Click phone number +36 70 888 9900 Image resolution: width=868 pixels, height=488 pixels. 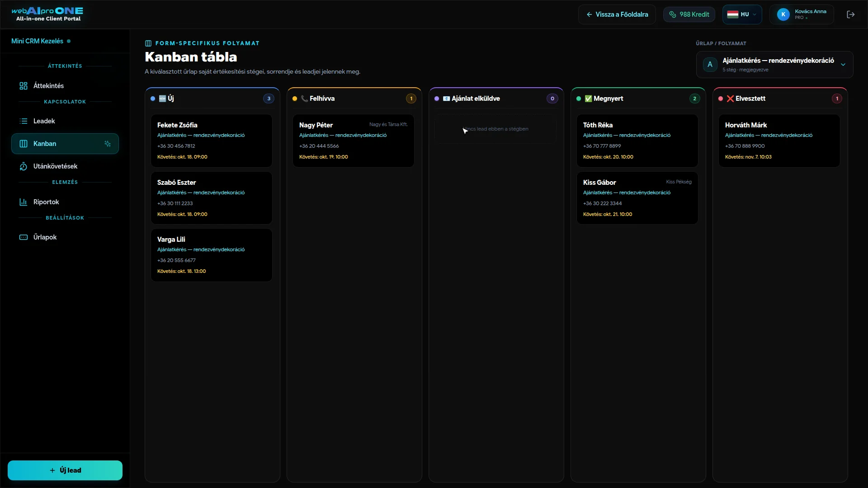[x=745, y=146]
